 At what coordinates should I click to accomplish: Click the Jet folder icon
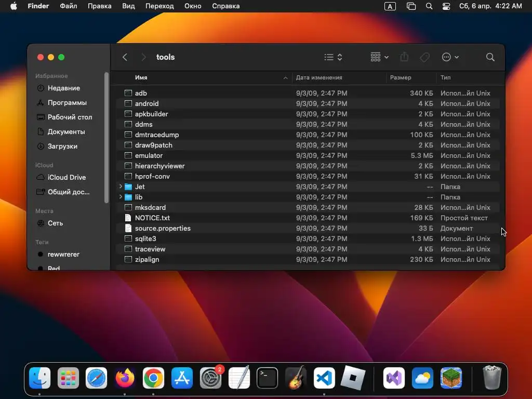click(128, 187)
